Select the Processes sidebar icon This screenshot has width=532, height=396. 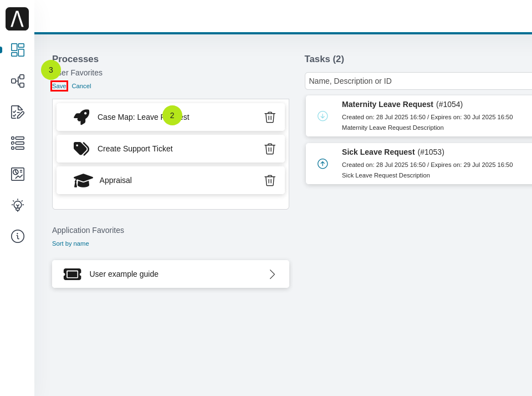pos(17,81)
